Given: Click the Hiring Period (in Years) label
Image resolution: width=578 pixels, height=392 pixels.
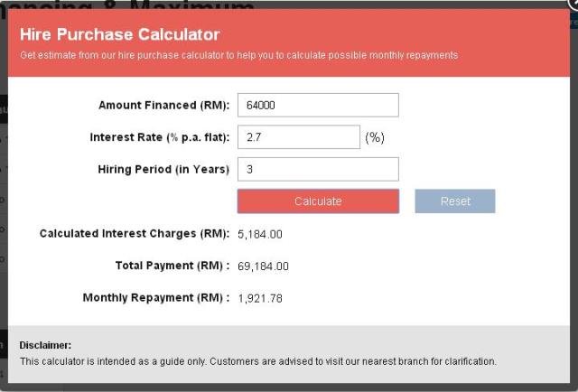Looking at the screenshot, I should pos(163,169).
